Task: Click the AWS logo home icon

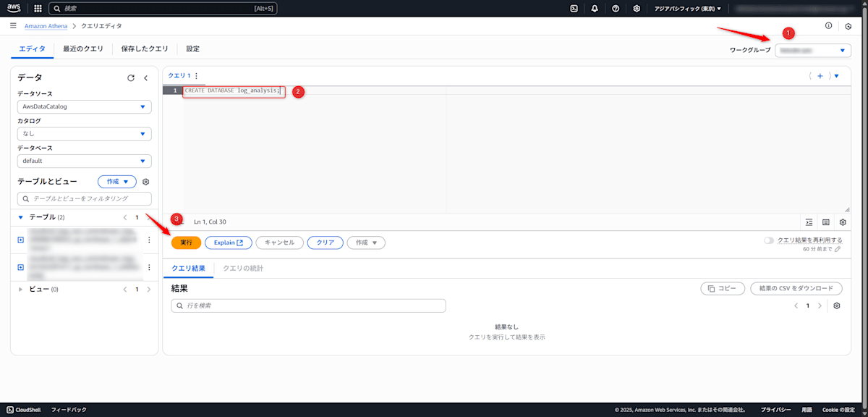Action: (14, 9)
